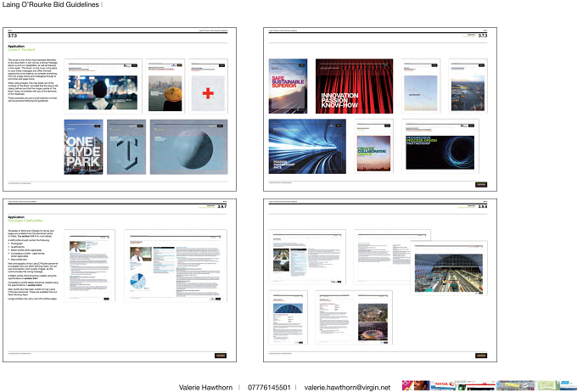Select the pink graphic in the bottom thumbnail strip
The image size is (577, 392).
(407, 385)
